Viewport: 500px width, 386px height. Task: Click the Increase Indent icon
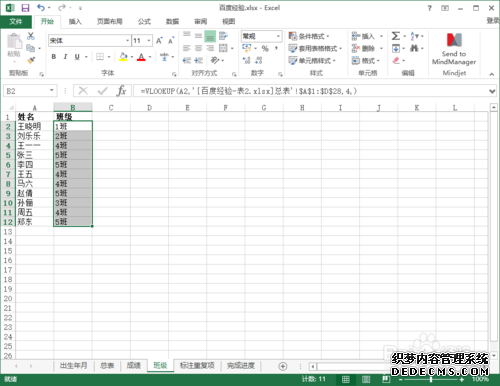coord(199,60)
